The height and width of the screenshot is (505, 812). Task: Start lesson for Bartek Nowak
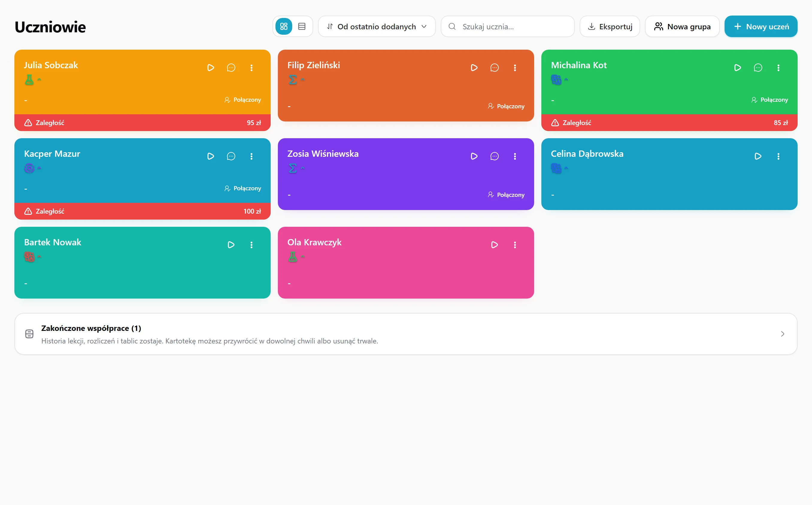coord(231,245)
